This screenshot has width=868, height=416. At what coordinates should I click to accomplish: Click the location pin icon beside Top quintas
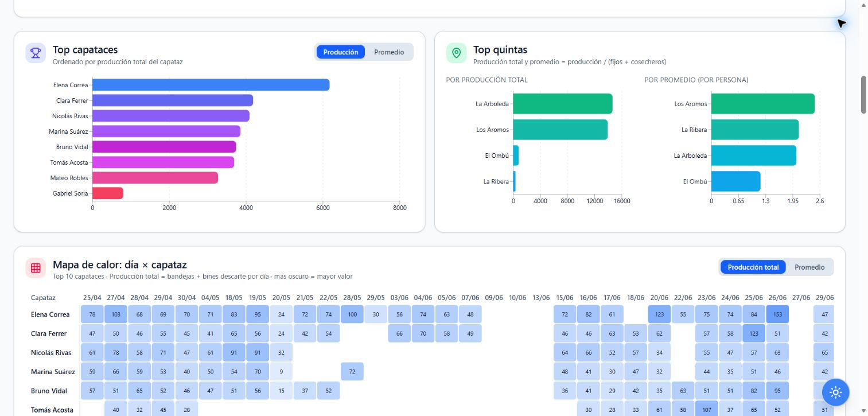(456, 53)
